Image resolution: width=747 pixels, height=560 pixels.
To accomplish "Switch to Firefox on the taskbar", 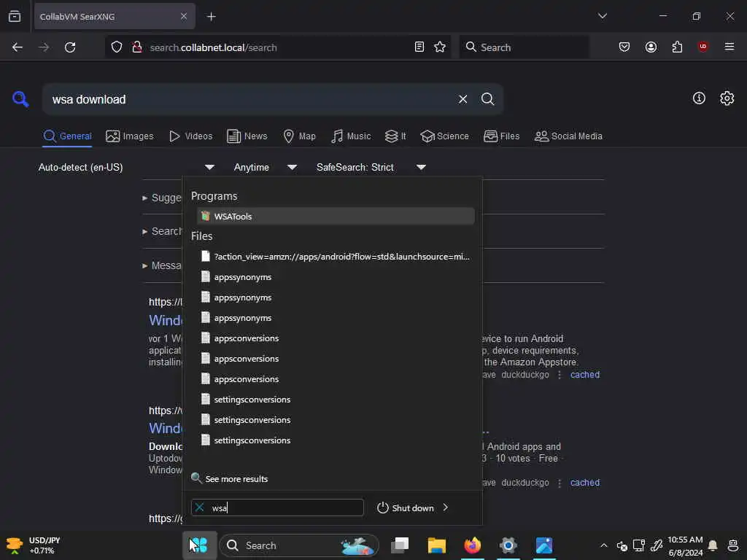I will (x=472, y=545).
